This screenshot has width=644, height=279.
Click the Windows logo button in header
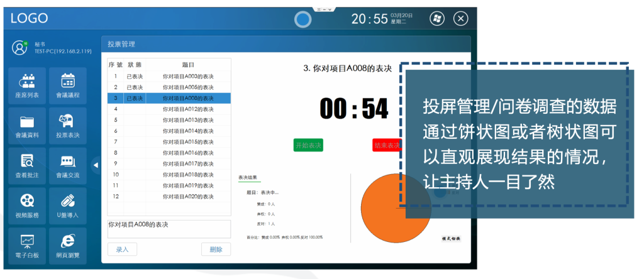pyautogui.click(x=436, y=18)
